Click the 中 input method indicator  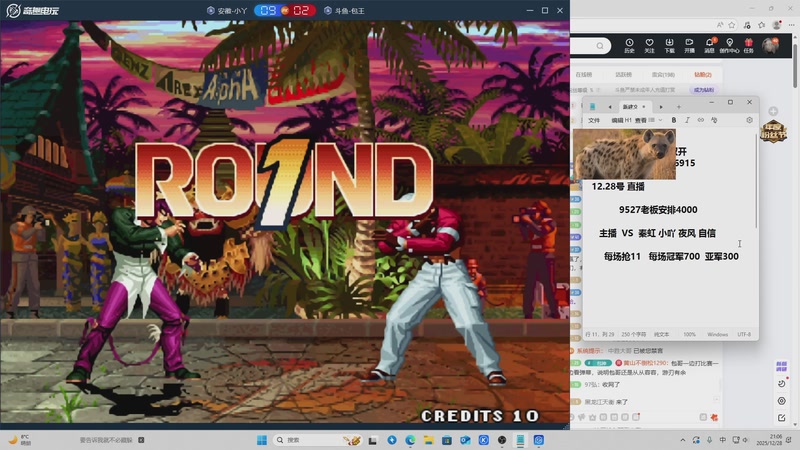pos(722,440)
